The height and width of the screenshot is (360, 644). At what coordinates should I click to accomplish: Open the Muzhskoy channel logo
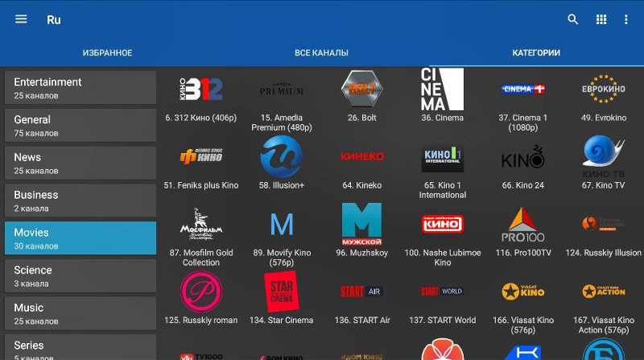click(361, 224)
